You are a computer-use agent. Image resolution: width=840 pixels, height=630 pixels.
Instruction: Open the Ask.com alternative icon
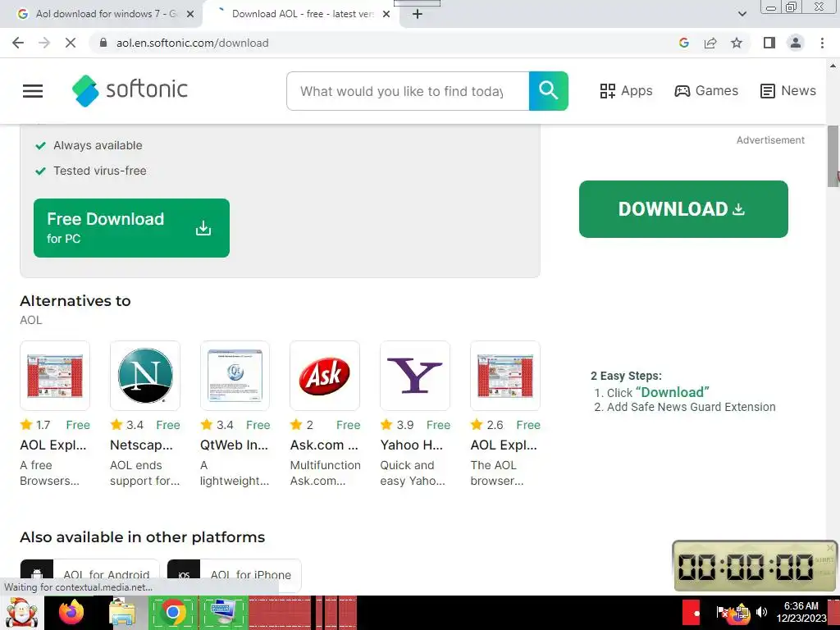tap(325, 376)
